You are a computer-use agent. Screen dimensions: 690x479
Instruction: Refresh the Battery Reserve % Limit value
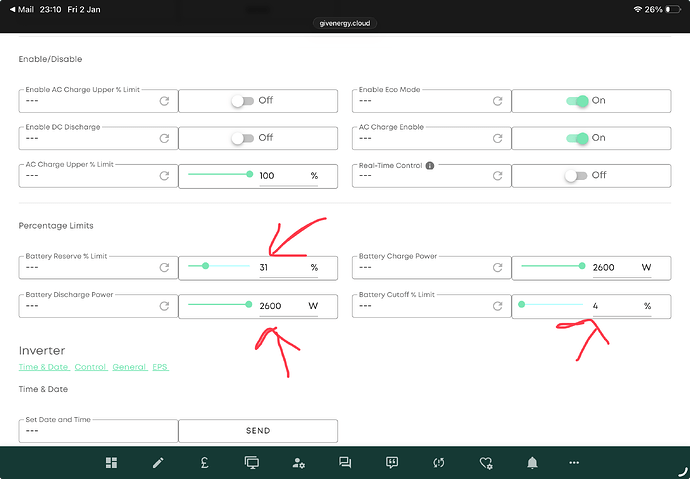click(163, 268)
